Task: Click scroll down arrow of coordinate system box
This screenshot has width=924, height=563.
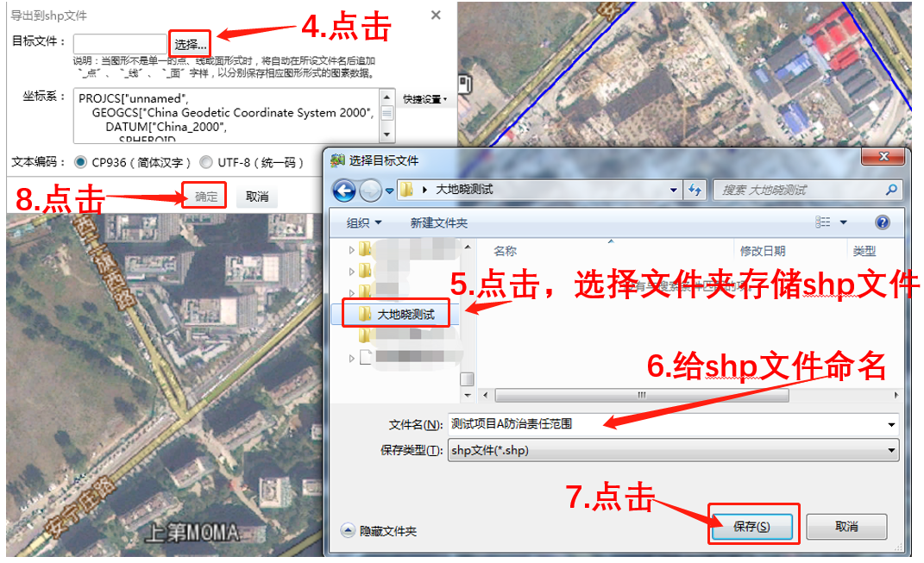Action: click(x=387, y=134)
